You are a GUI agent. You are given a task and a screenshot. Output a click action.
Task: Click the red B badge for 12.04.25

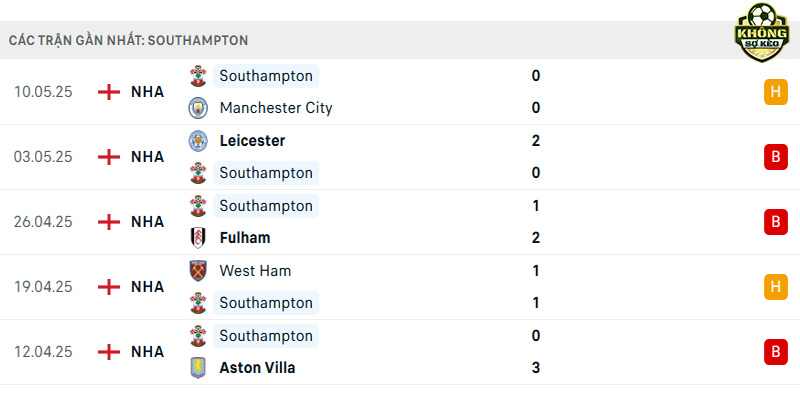pyautogui.click(x=776, y=352)
